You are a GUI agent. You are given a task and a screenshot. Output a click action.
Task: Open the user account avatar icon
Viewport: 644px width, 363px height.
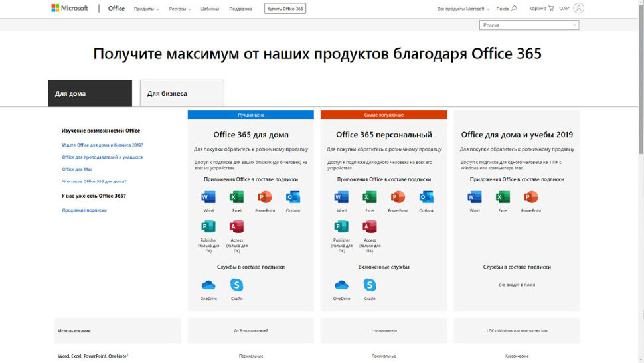[578, 8]
